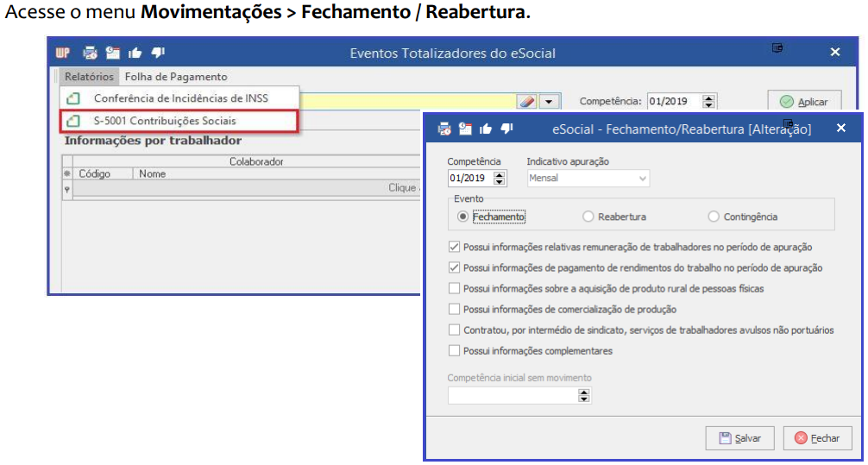
Task: Click the eraser icon in the yellow filter field
Action: [526, 102]
